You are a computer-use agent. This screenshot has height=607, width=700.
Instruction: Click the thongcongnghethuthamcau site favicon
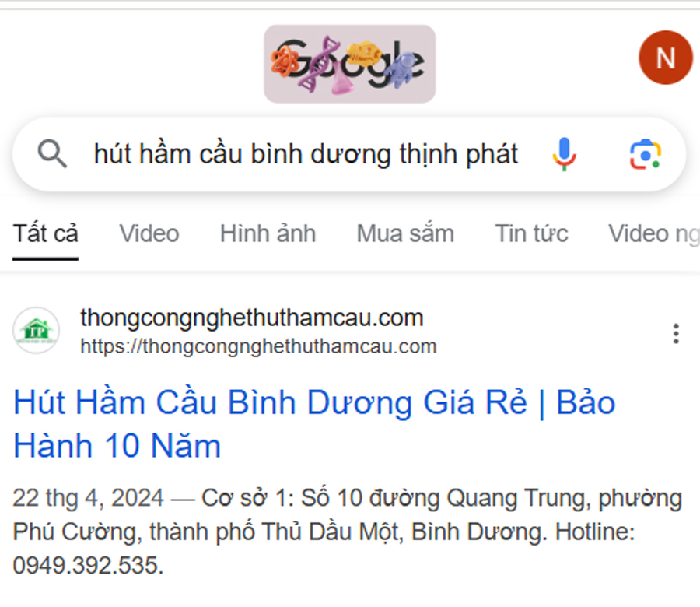36,331
